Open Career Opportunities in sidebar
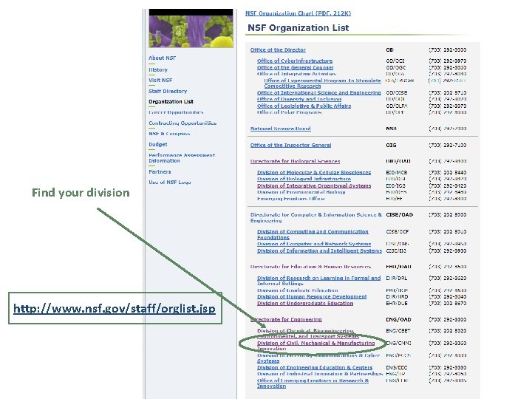The width and height of the screenshot is (532, 399). (176, 112)
